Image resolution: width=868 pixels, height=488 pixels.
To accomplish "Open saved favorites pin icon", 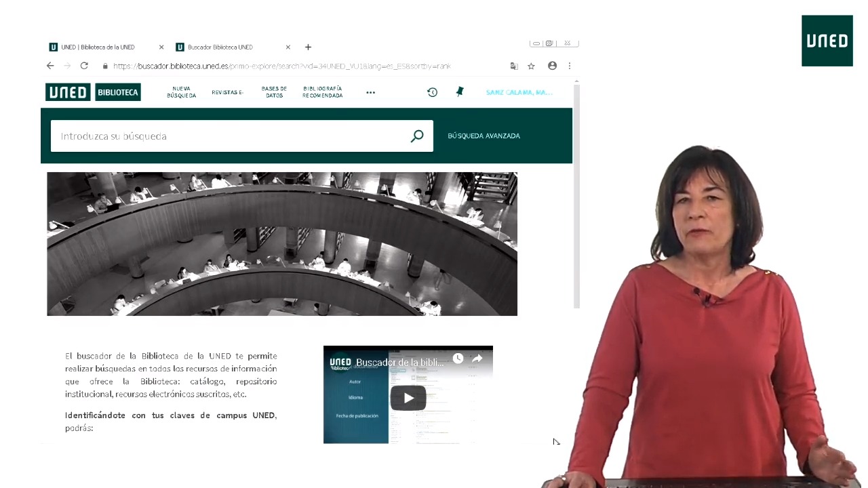I will 460,91.
